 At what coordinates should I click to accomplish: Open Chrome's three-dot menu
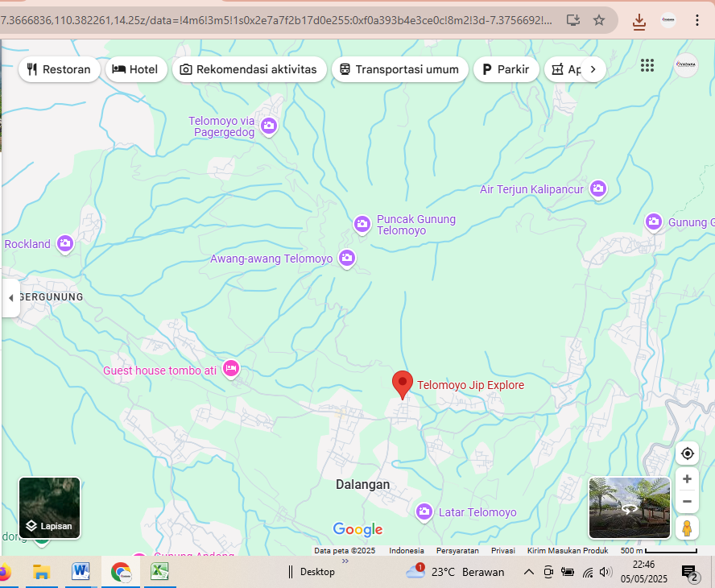696,19
